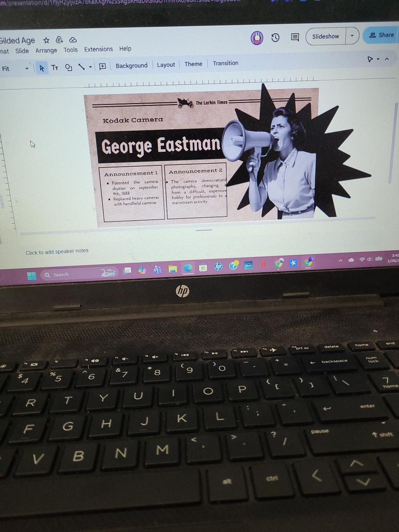Open Copilot from the taskbar
The height and width of the screenshot is (532, 399).
tap(142, 270)
